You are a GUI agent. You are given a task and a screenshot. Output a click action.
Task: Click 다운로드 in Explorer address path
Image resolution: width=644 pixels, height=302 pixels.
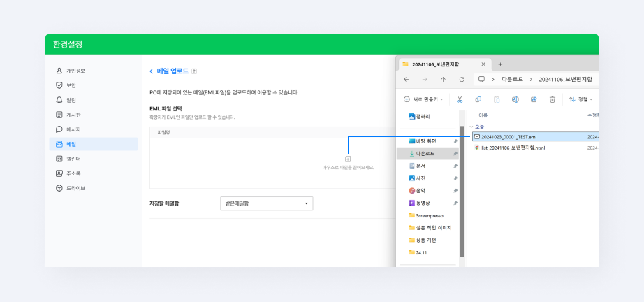tap(512, 79)
